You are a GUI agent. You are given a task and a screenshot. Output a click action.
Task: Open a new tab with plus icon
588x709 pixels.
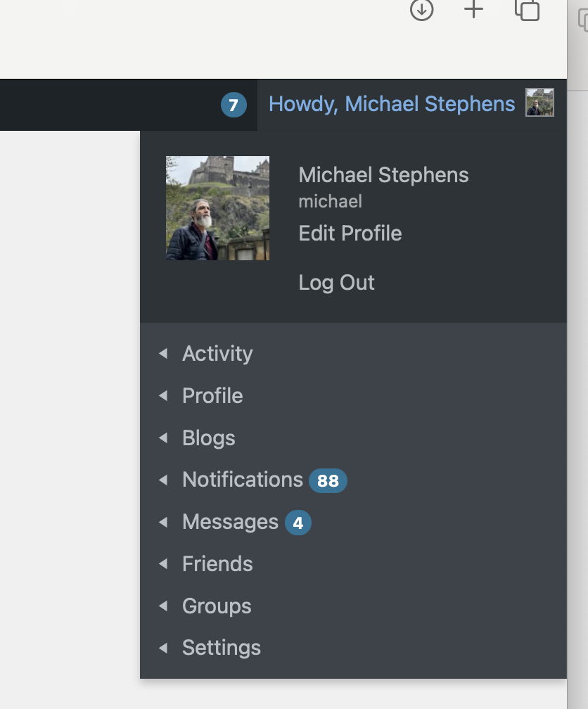click(x=473, y=9)
